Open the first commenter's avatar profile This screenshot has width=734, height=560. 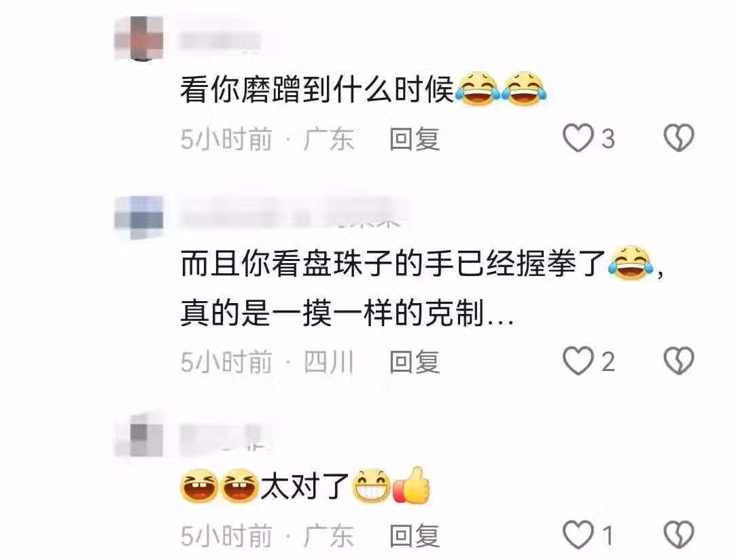(139, 38)
